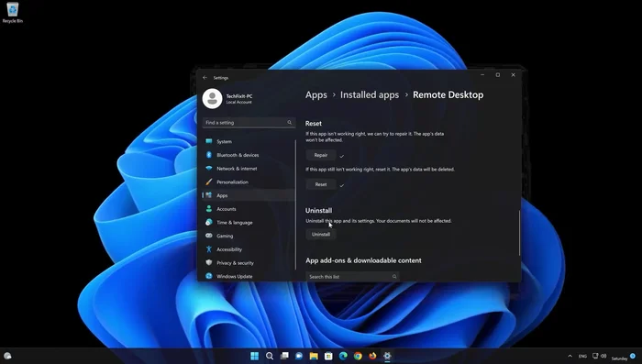The width and height of the screenshot is (642, 364).
Task: Launch Google Chrome from taskbar
Action: (x=358, y=356)
